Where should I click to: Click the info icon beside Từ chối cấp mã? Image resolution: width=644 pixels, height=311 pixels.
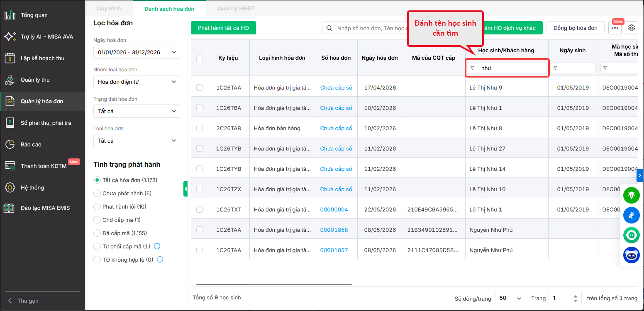pyautogui.click(x=157, y=246)
